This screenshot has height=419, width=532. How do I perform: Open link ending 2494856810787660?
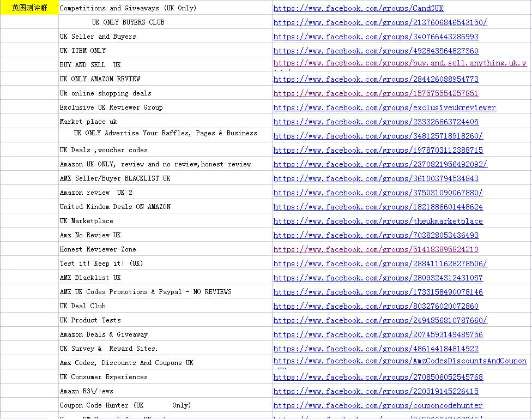[380, 320]
